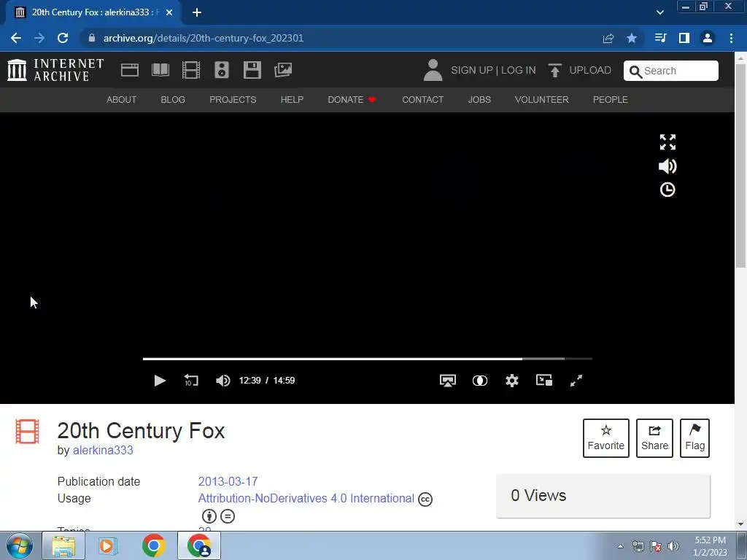Viewport: 747px width, 560px height.
Task: Seek on the video progress bar
Action: click(x=368, y=359)
